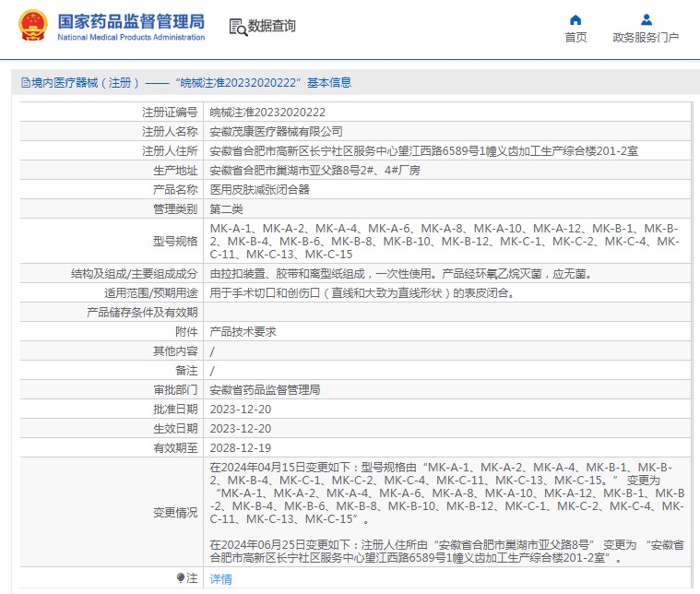This screenshot has width=700, height=594.
Task: Select the 生产地址 value 亚父路8号
Action: pos(314,170)
